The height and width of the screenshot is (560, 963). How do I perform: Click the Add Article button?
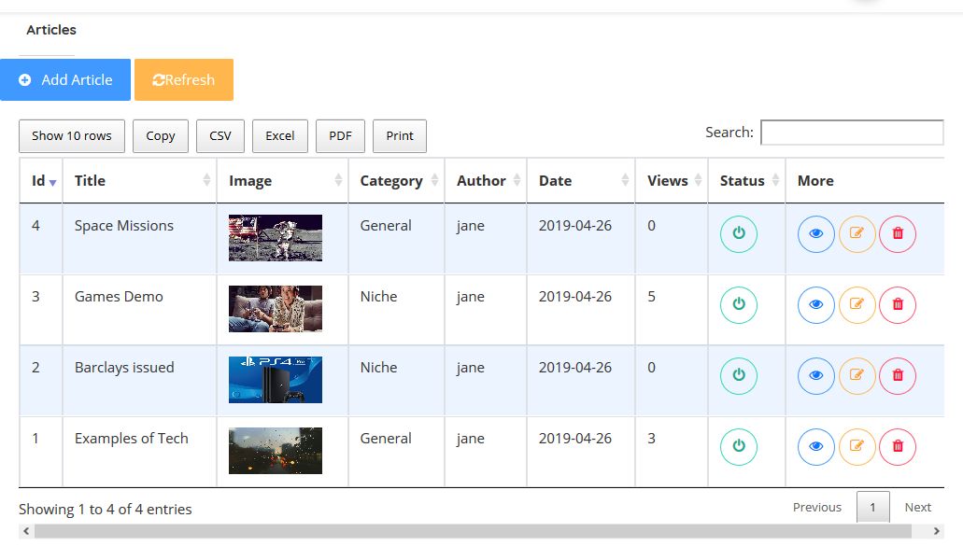click(x=65, y=80)
